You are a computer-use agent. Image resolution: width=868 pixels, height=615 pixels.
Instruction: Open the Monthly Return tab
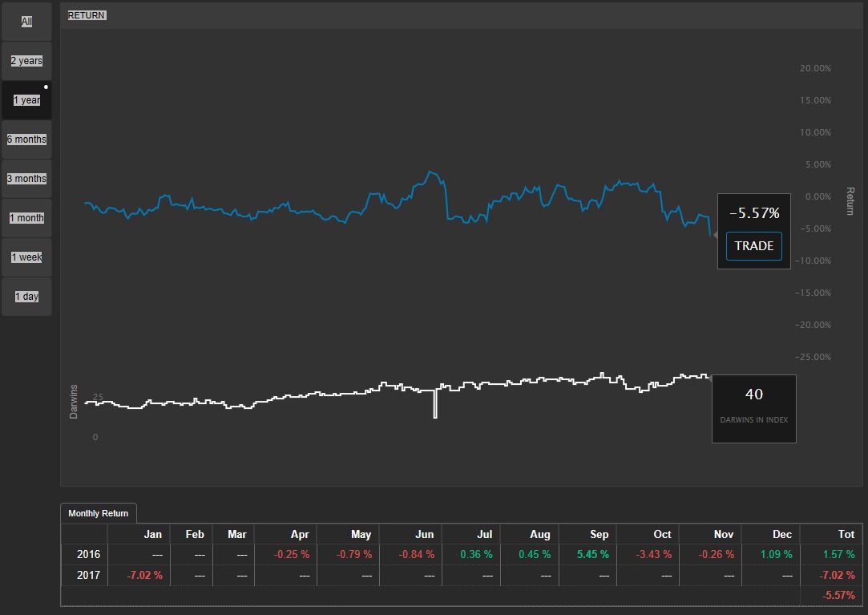(x=99, y=513)
